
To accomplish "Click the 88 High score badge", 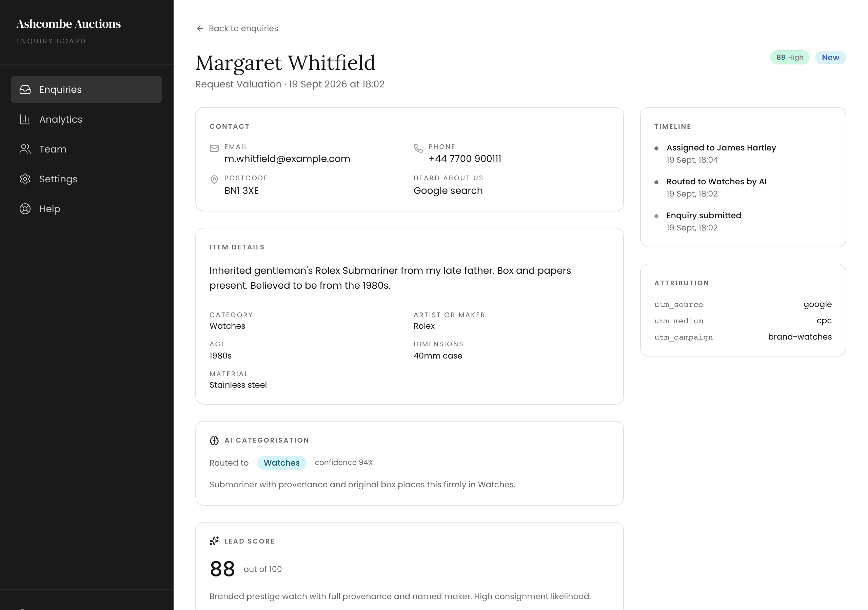I will point(790,58).
